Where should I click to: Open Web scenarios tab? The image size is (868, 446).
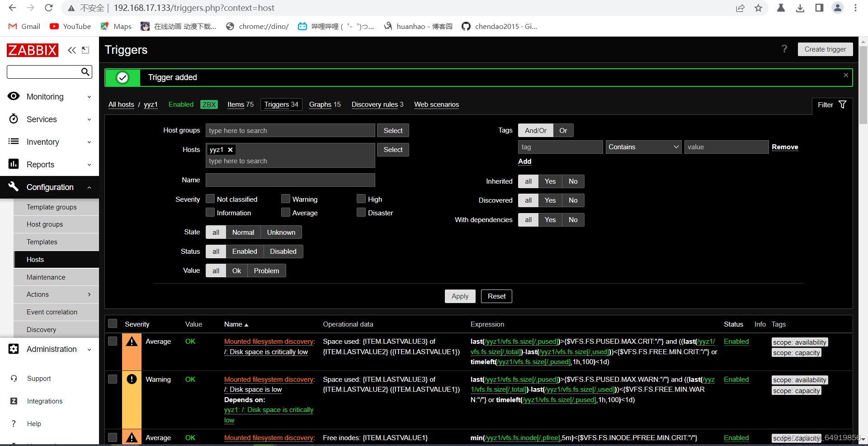pos(436,104)
